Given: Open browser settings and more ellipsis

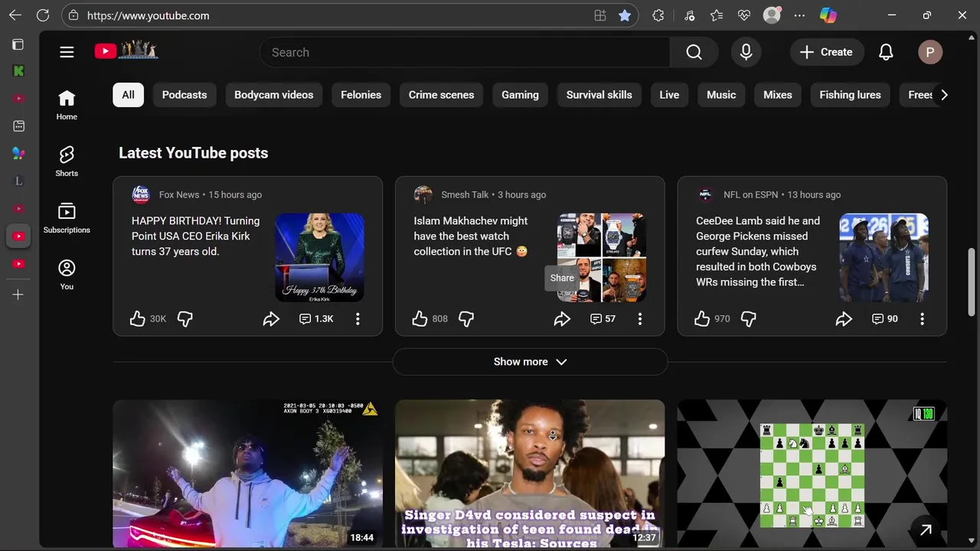Looking at the screenshot, I should tap(799, 15).
